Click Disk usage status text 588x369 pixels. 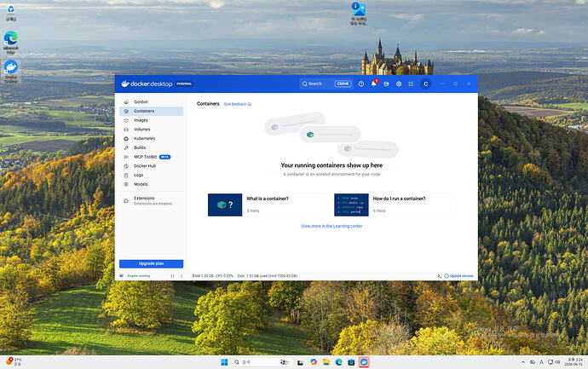268,276
